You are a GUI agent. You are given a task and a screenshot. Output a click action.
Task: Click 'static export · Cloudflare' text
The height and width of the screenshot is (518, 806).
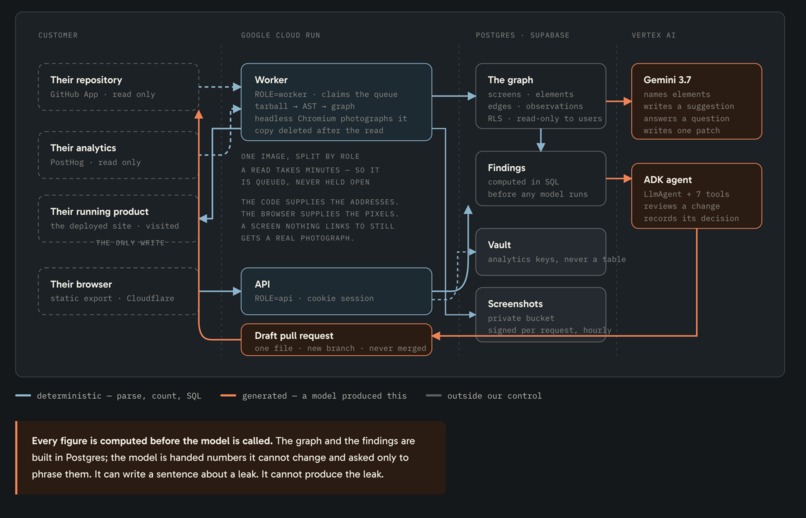pyautogui.click(x=112, y=298)
